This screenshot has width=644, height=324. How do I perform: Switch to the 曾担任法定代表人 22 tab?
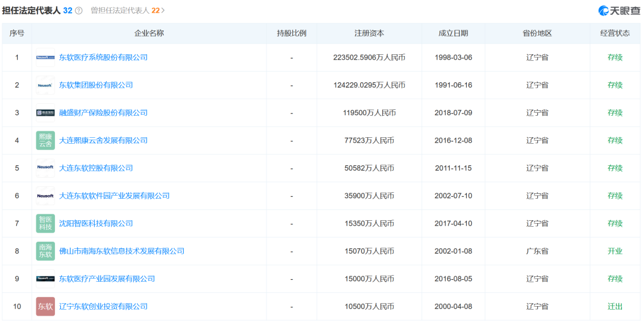(125, 11)
